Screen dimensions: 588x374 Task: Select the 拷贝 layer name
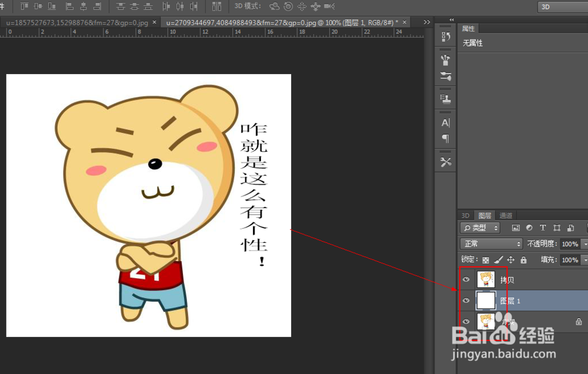(507, 280)
